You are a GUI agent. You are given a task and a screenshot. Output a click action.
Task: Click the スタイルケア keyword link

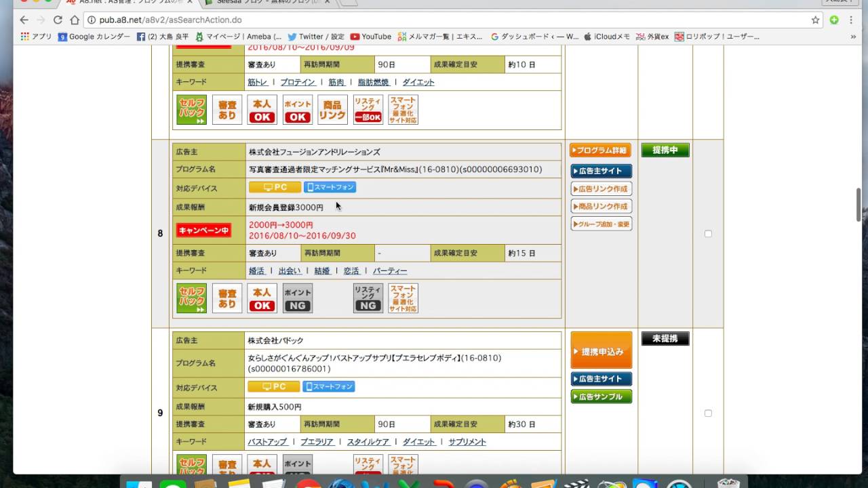coord(368,441)
